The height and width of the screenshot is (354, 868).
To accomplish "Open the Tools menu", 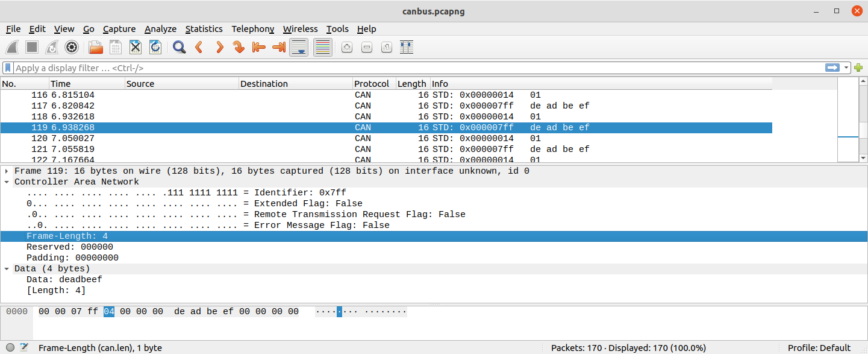I will click(x=338, y=29).
